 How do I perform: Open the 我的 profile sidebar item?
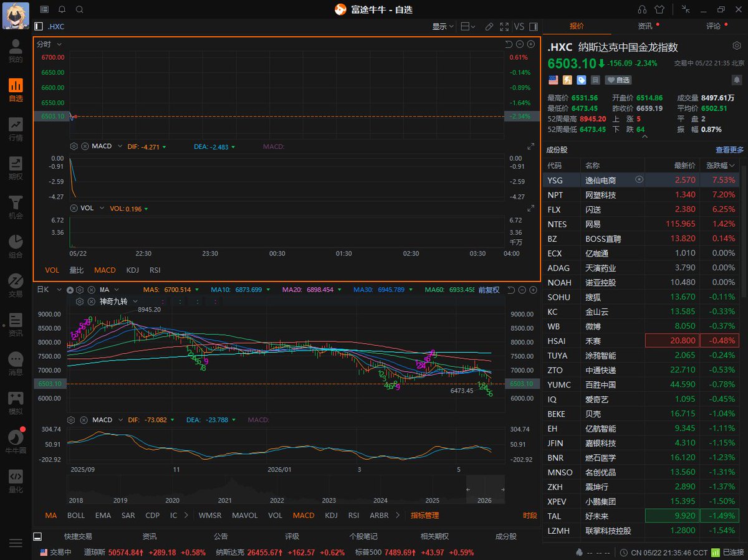(x=16, y=51)
